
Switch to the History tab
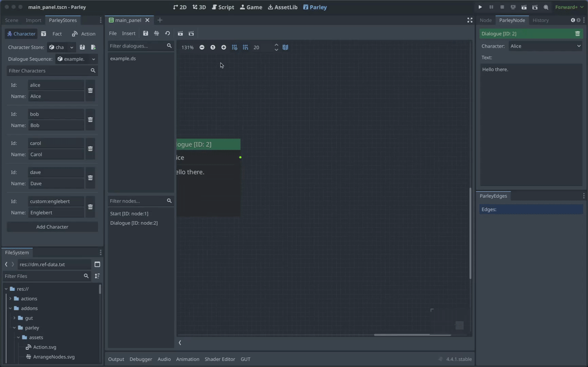(x=541, y=20)
